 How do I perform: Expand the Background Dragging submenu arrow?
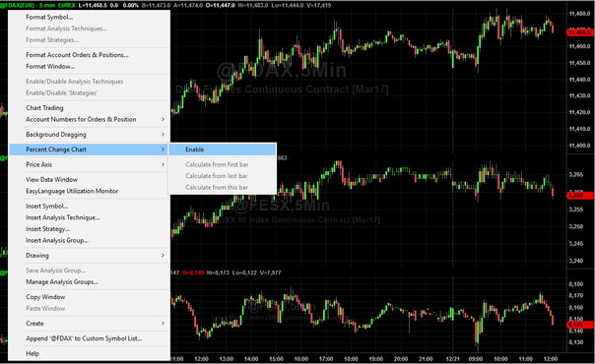click(163, 135)
